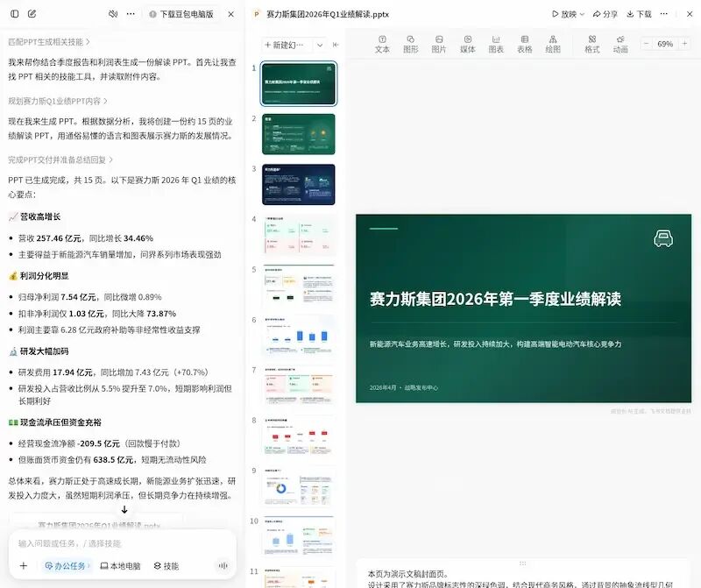Click the 分享 share button
The image size is (701, 588).
[605, 14]
